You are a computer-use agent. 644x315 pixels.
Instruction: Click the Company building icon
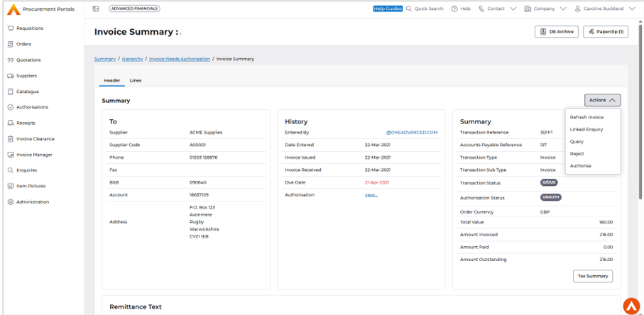click(528, 9)
